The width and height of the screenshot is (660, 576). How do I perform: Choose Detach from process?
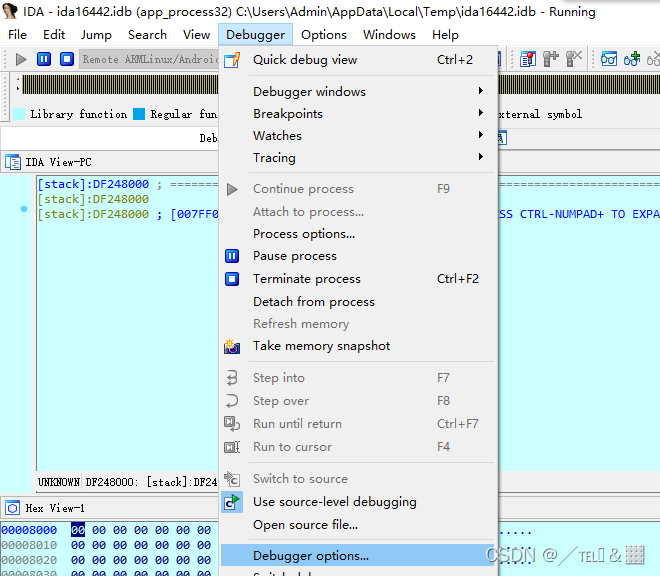tap(358, 302)
